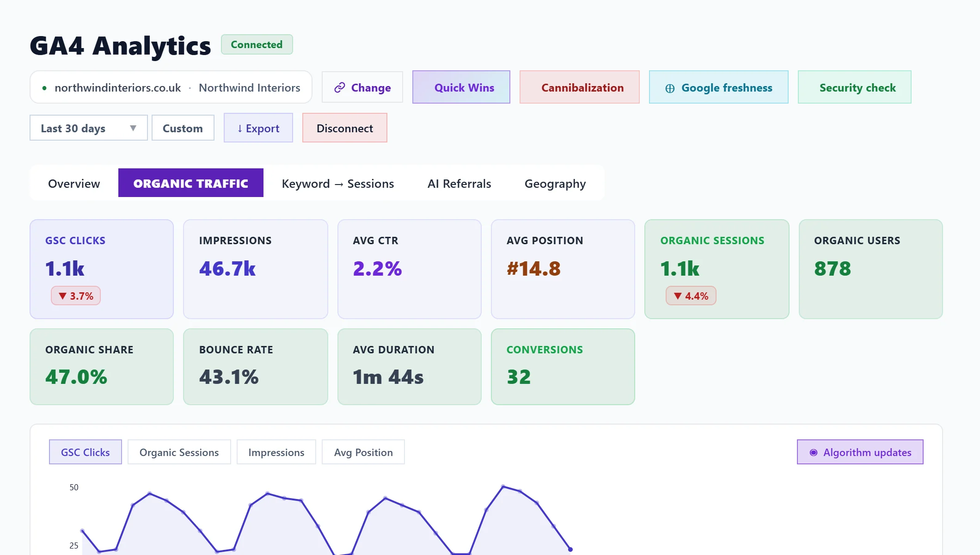Click the Organic Sessions metric card
Viewport: 980px width, 555px height.
pos(717,269)
